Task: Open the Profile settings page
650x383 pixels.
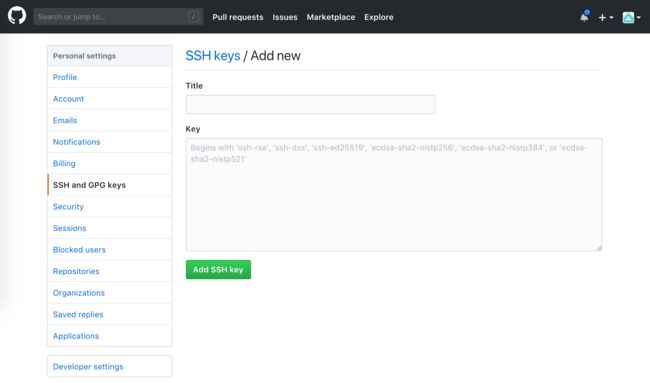Action: point(110,77)
